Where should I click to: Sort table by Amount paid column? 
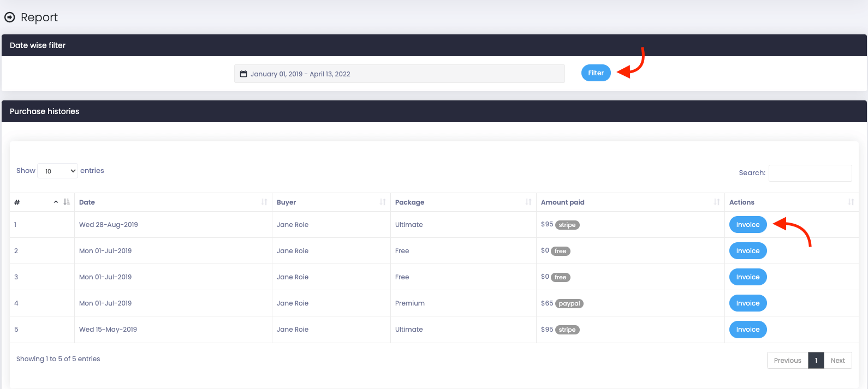pos(630,202)
